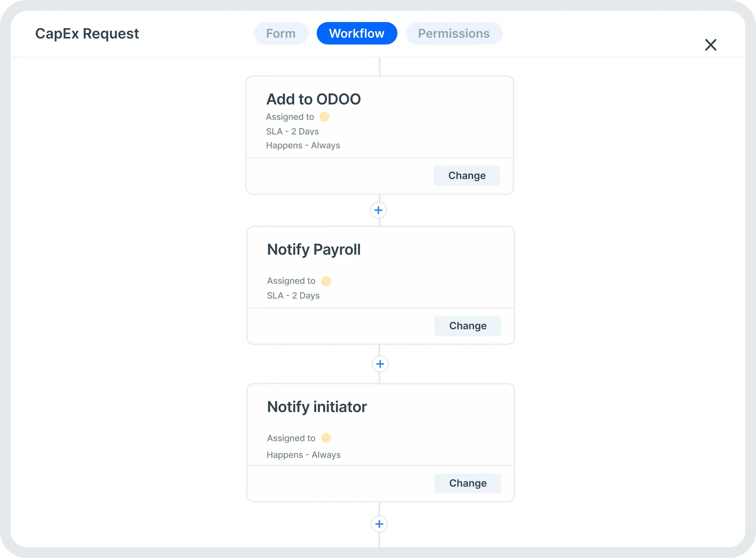Click the SLA - 2 Days text in Add to ODOO
The width and height of the screenshot is (756, 558).
tap(293, 131)
